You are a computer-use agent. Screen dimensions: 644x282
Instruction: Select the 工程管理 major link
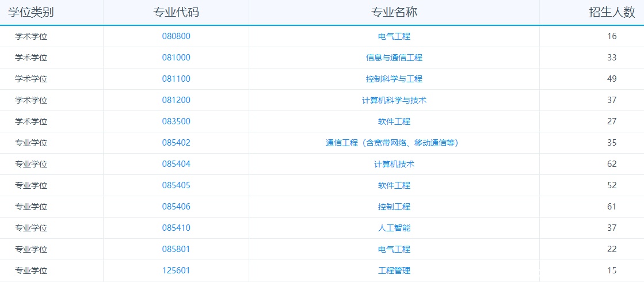click(394, 270)
